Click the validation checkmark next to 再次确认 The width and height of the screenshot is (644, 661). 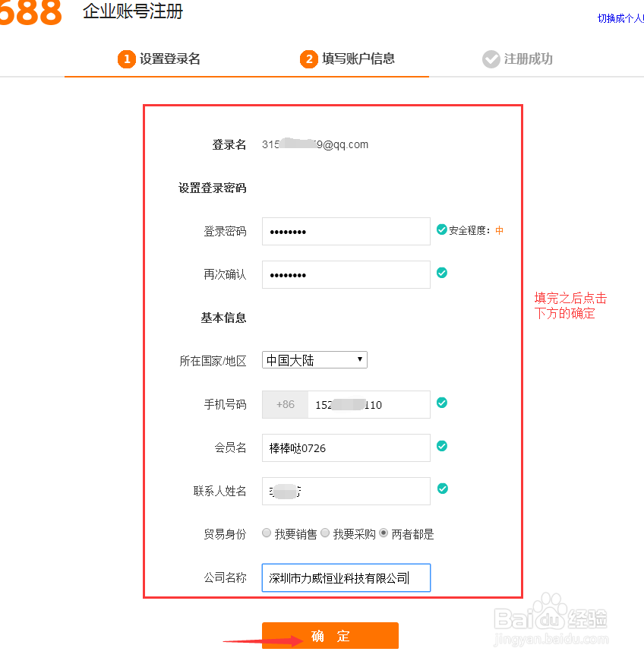(x=442, y=272)
